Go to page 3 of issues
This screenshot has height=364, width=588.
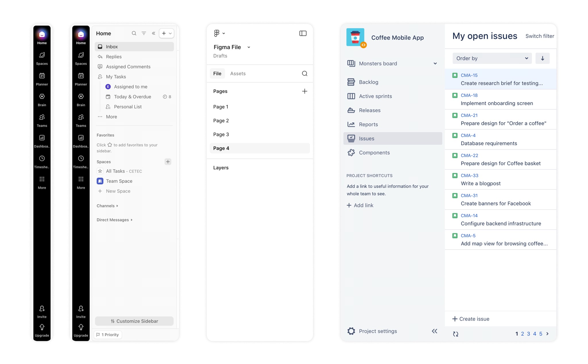point(528,334)
